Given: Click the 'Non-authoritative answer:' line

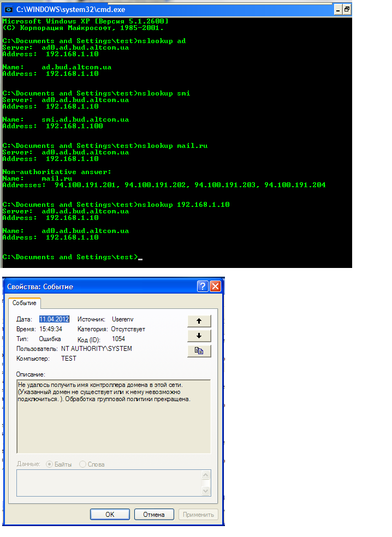Looking at the screenshot, I should (x=57, y=172).
